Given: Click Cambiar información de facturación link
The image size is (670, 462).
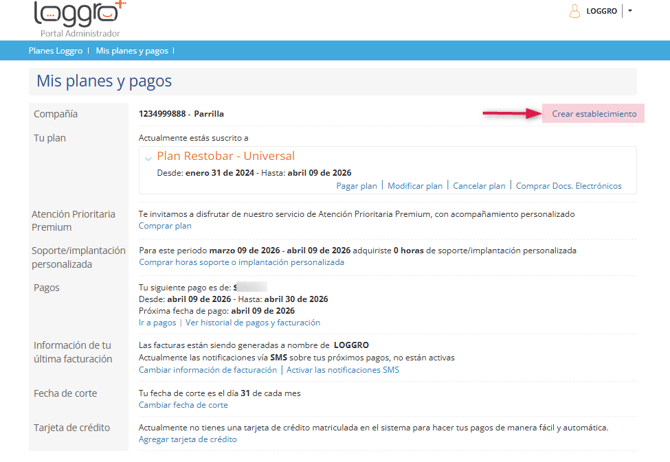Looking at the screenshot, I should click(x=208, y=370).
